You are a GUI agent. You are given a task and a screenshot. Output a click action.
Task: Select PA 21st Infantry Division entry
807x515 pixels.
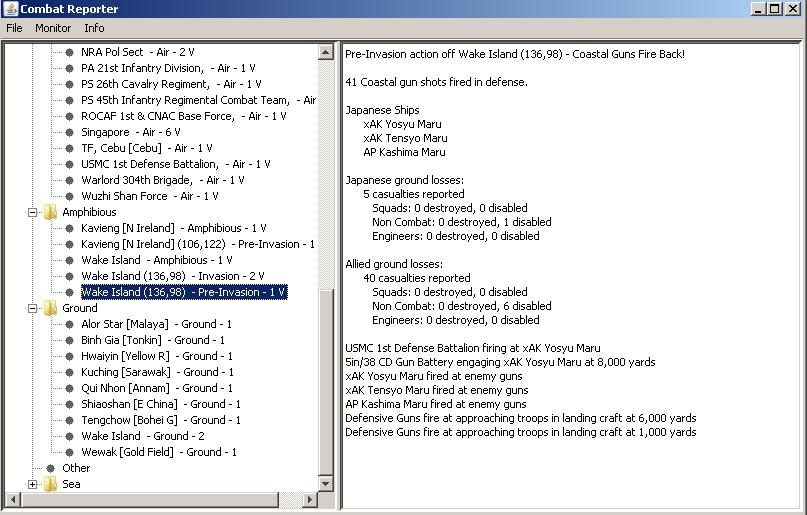click(x=168, y=68)
